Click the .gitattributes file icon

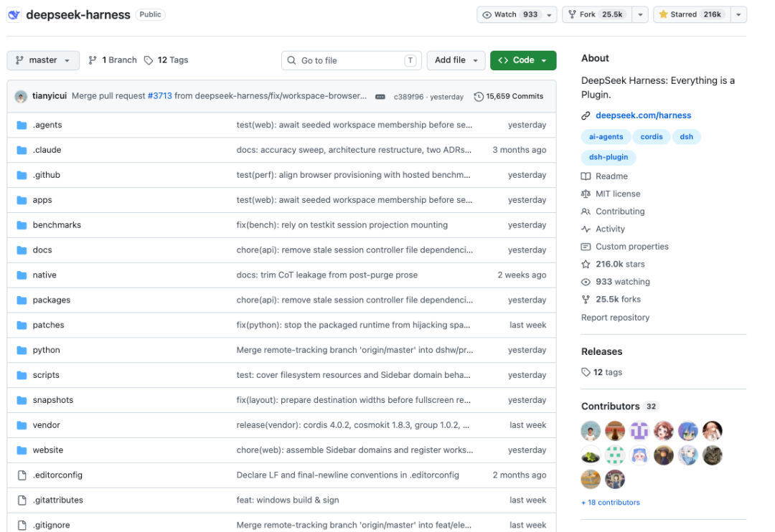22,500
